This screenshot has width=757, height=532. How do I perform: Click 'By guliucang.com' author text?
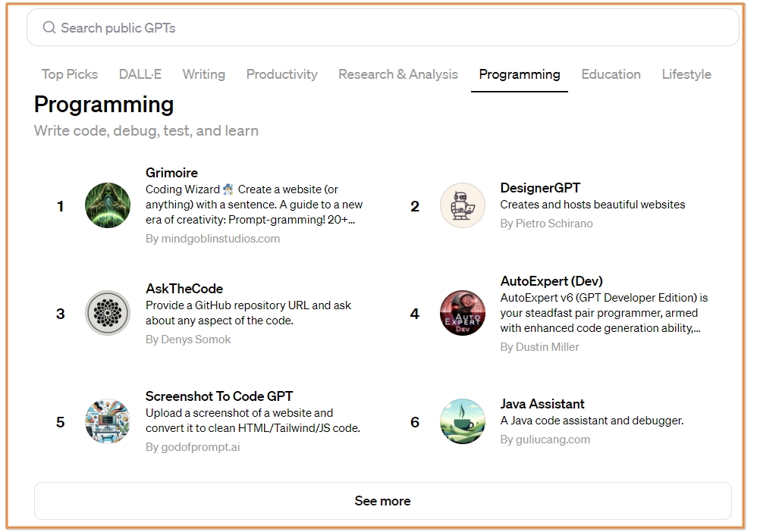[545, 440]
